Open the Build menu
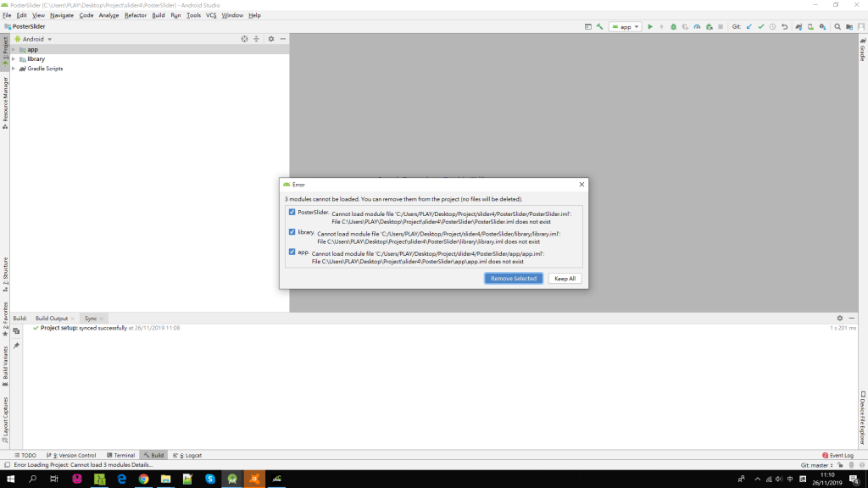 [159, 15]
